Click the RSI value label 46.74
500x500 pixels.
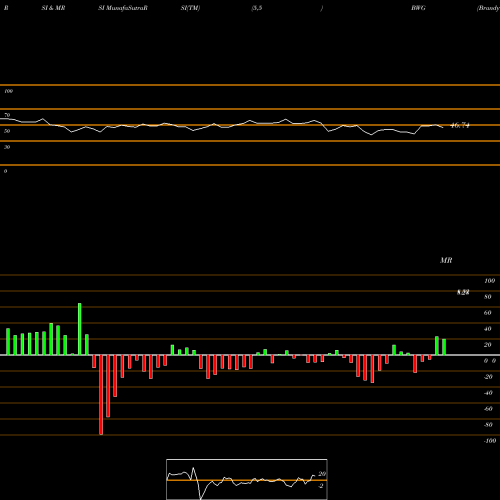(460, 126)
